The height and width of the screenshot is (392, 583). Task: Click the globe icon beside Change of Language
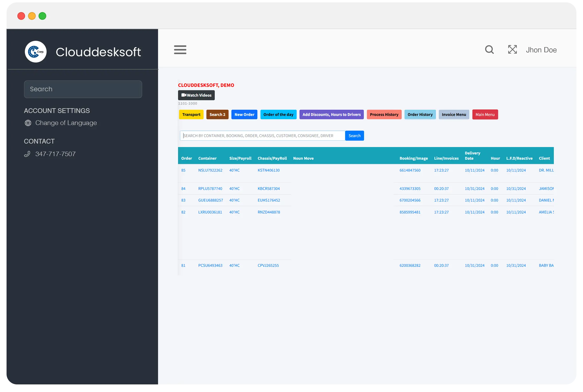point(28,123)
